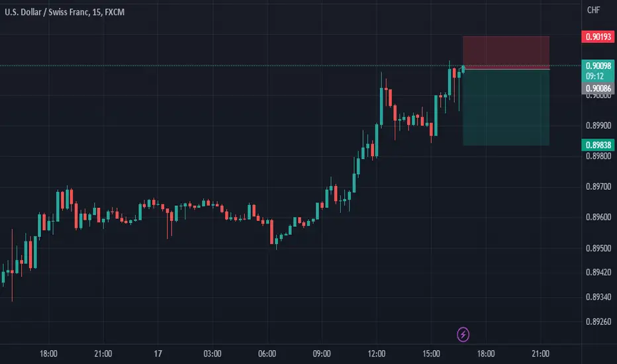This screenshot has height=364, width=617.
Task: Click the red 0.90193 stop price label
Action: click(598, 37)
